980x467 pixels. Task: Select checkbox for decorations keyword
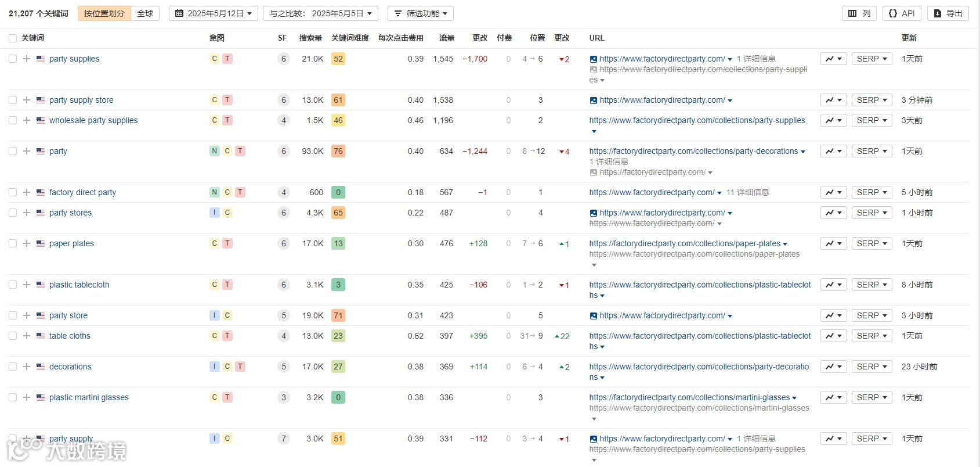13,367
